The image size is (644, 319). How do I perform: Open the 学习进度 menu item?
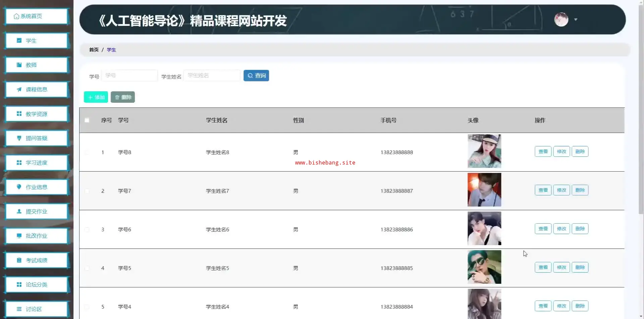coord(37,163)
